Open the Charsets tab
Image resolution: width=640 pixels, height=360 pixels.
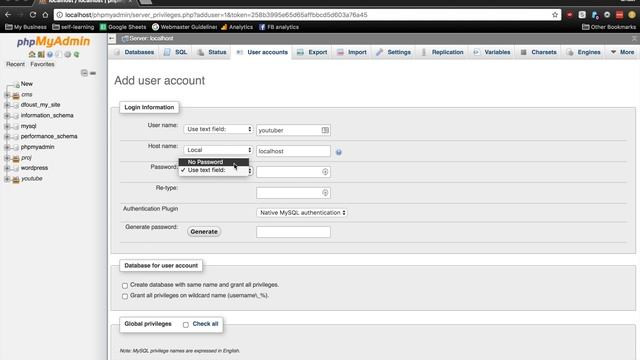[x=539, y=52]
